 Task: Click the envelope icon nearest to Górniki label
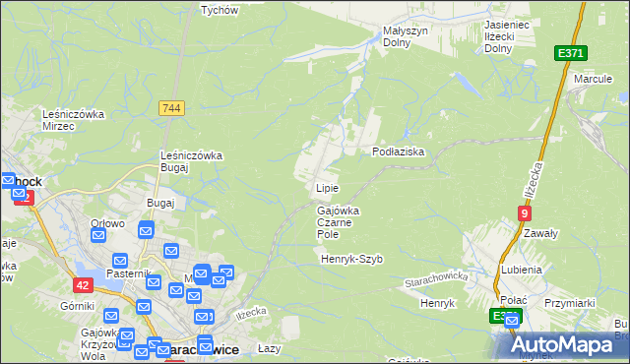111,316
